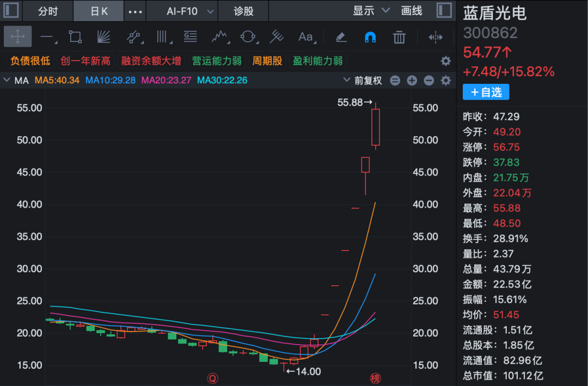
Task: Click the 金额 value 22.53亿
Action: click(512, 284)
